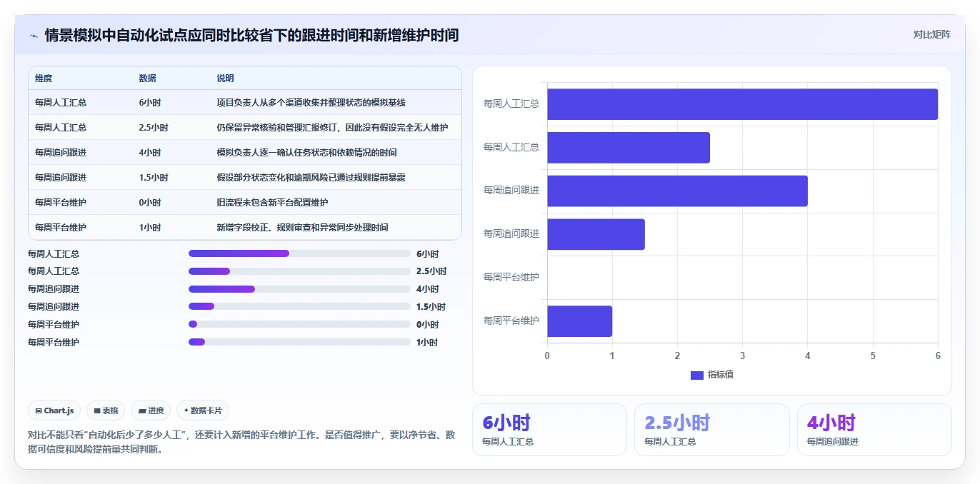Click the progress bar labeled 1小时
Screen dimensions: 980x484
[299, 342]
